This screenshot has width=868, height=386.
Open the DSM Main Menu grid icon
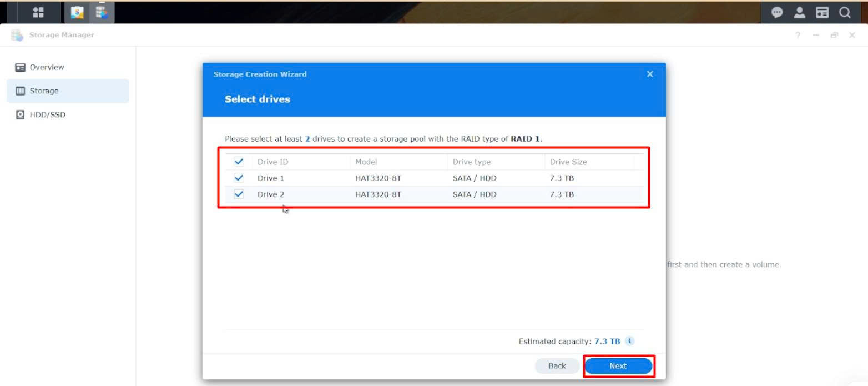click(38, 12)
